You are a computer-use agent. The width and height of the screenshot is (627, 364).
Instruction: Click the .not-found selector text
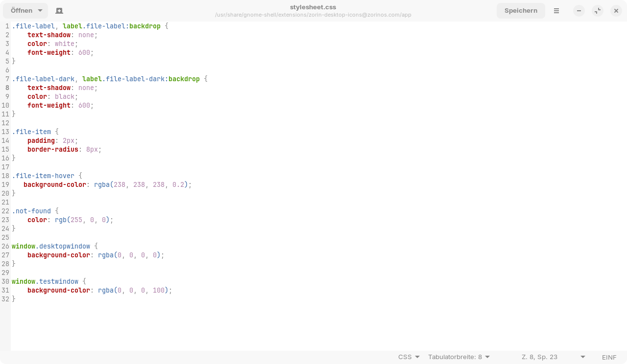pos(32,211)
